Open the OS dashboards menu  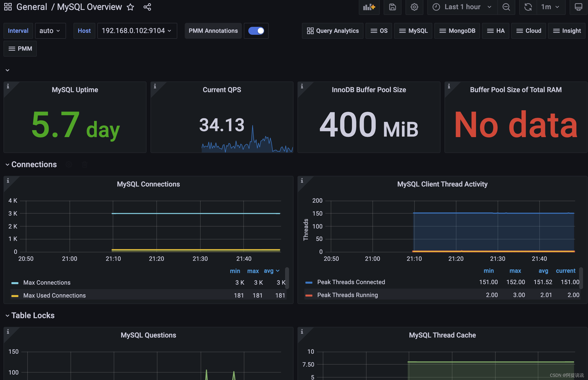[x=379, y=31]
